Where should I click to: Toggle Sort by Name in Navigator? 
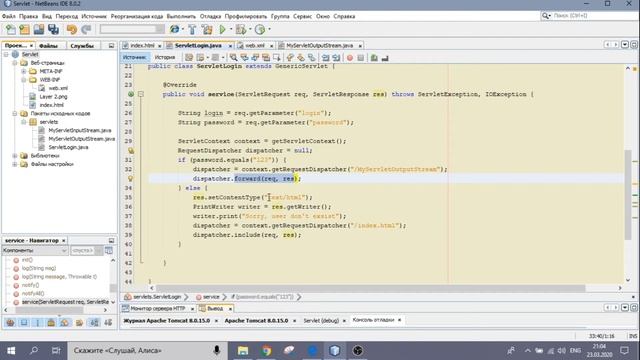coord(94,323)
